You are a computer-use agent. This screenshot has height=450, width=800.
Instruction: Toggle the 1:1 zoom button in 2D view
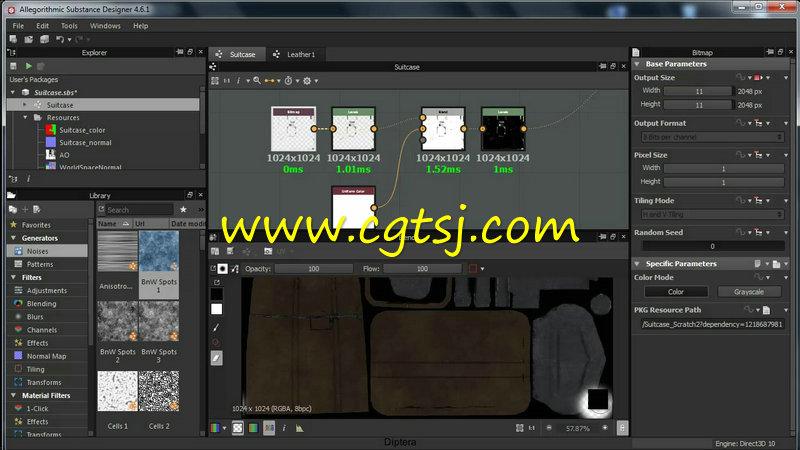[x=532, y=428]
